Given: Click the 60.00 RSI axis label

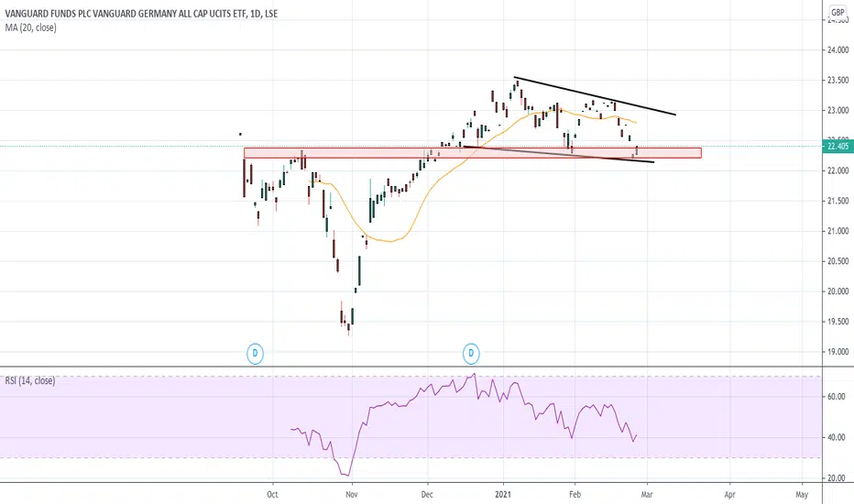Looking at the screenshot, I should (838, 397).
